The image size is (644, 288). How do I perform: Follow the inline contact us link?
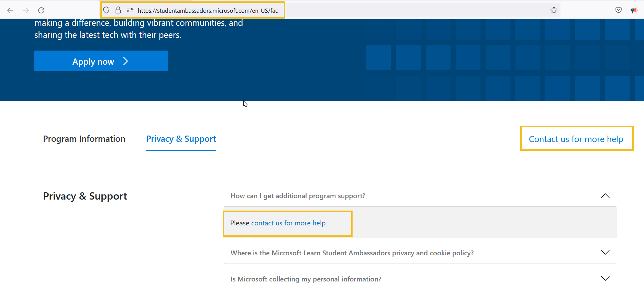pos(289,223)
